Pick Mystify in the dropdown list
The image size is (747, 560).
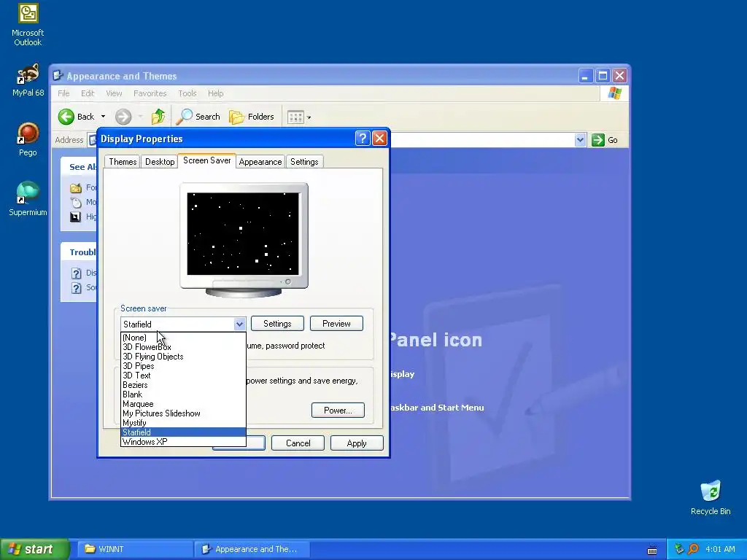pos(183,423)
